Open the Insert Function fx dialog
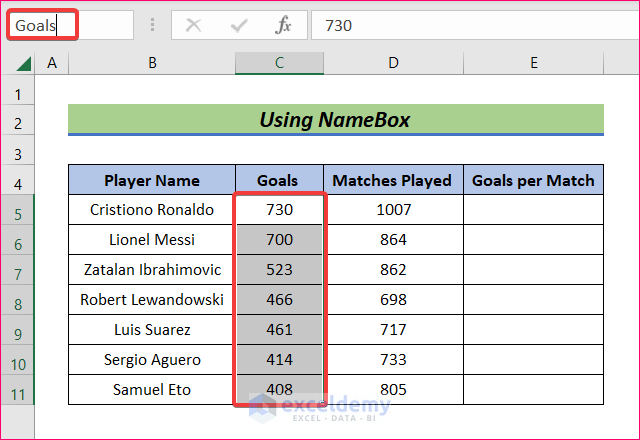This screenshot has width=640, height=440. [x=283, y=25]
